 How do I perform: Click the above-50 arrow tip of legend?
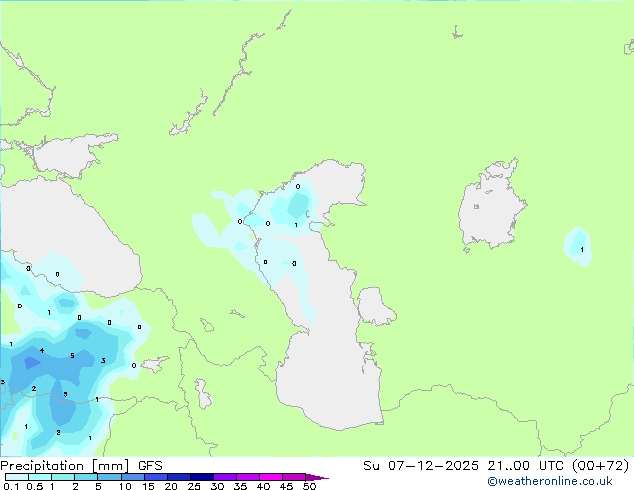click(317, 477)
